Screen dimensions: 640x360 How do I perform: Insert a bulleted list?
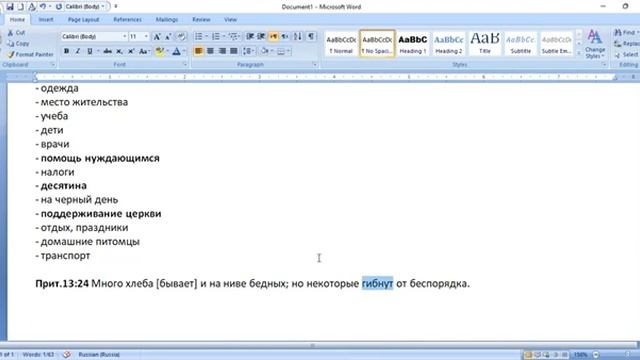[x=198, y=37]
